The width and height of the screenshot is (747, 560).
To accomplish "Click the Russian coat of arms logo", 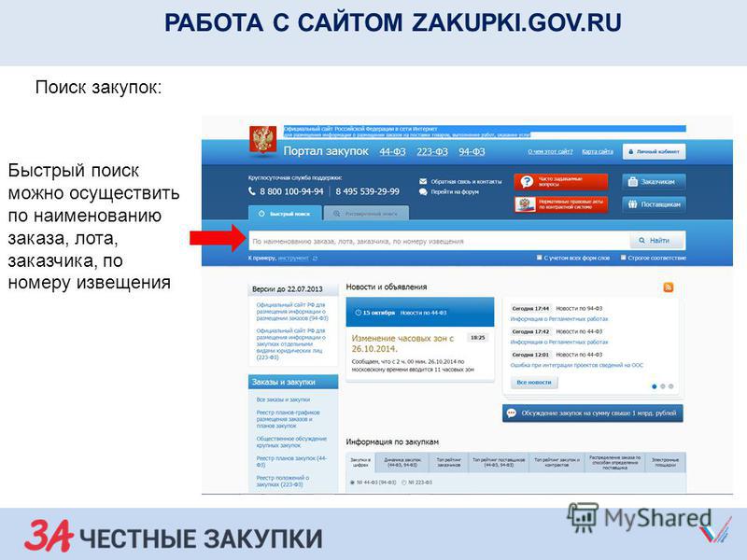I will 262,141.
